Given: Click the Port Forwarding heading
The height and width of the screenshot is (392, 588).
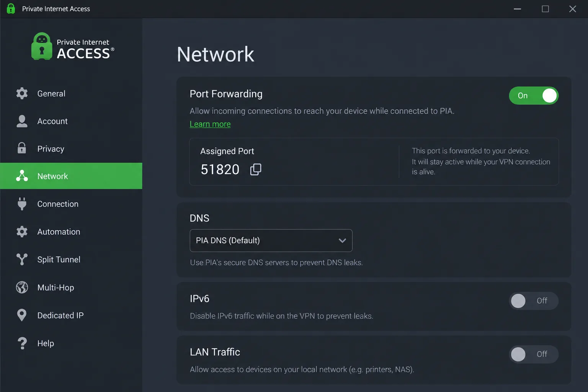Looking at the screenshot, I should [226, 94].
